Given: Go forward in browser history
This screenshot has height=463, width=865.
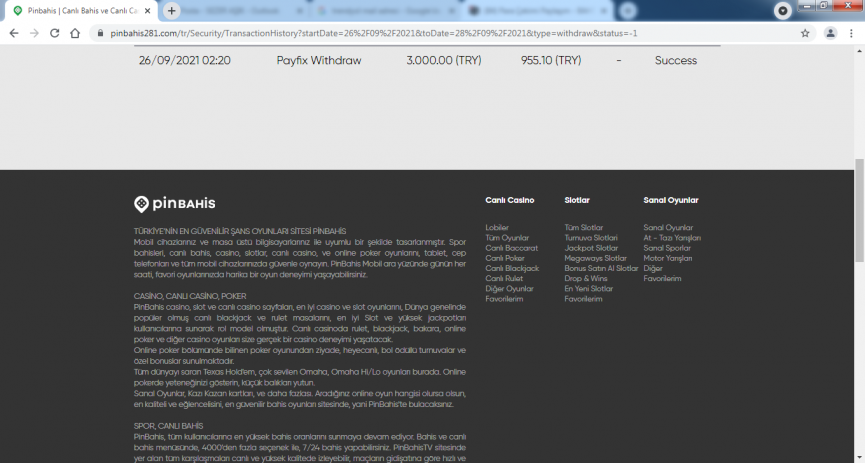Looking at the screenshot, I should point(34,33).
